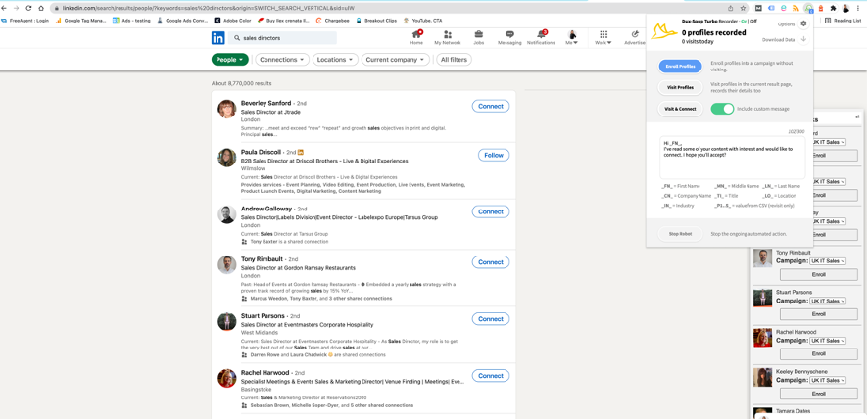Click the Dux-Soup Options gear icon

803,23
